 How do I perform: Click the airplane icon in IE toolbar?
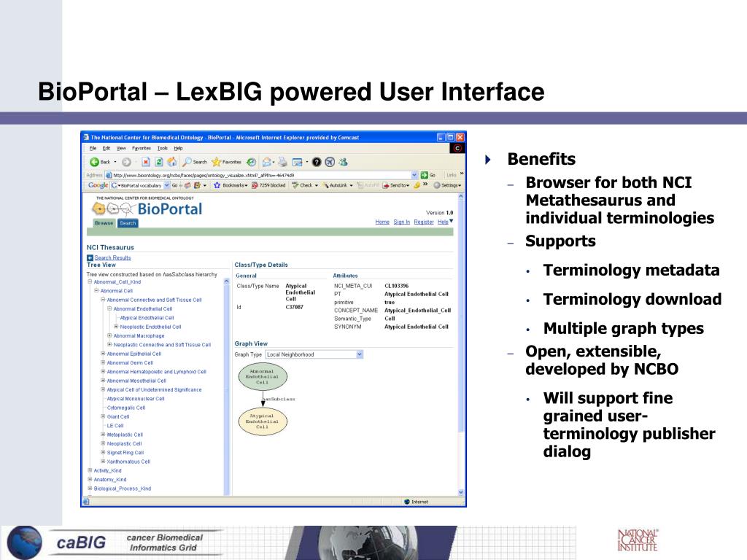(330, 163)
